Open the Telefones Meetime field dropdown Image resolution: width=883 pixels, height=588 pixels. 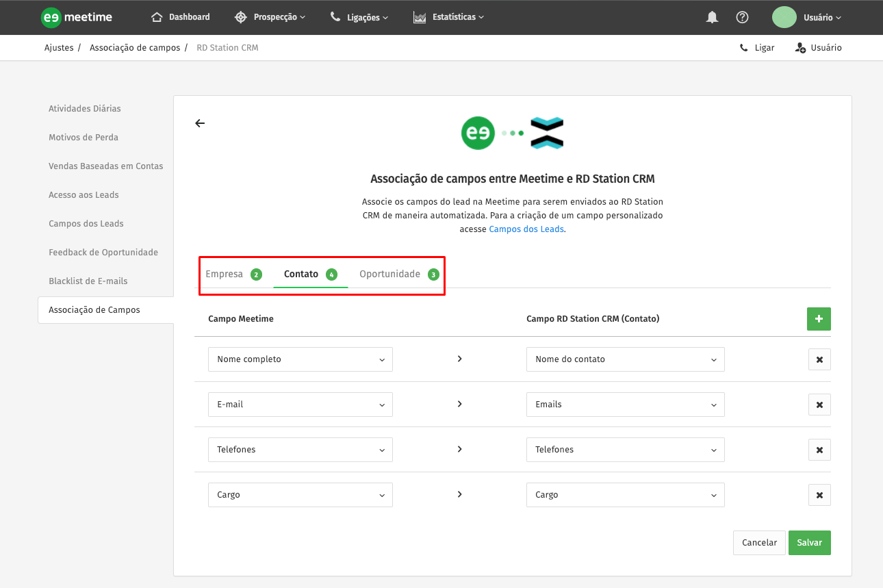300,450
